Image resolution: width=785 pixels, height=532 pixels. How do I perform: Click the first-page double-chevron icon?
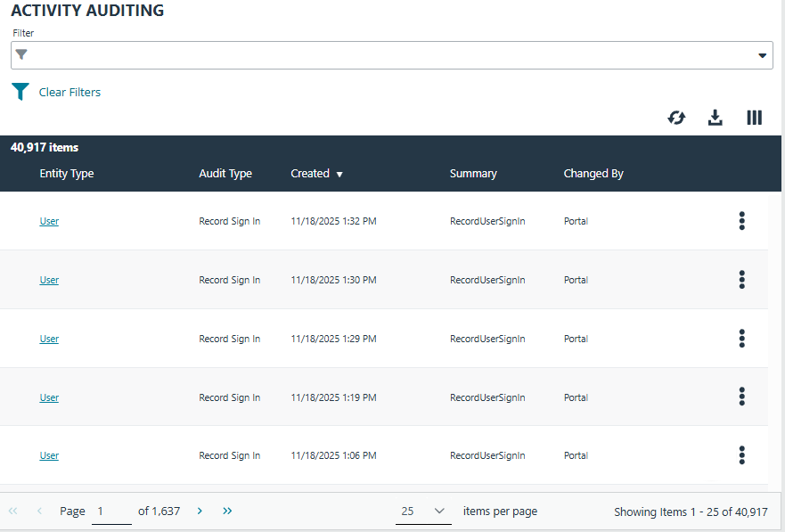pyautogui.click(x=12, y=511)
